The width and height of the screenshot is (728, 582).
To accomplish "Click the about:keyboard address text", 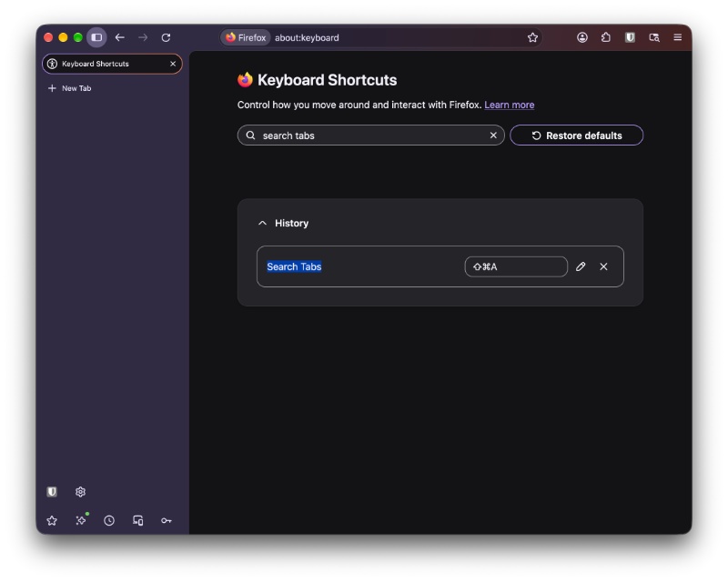I will click(307, 37).
